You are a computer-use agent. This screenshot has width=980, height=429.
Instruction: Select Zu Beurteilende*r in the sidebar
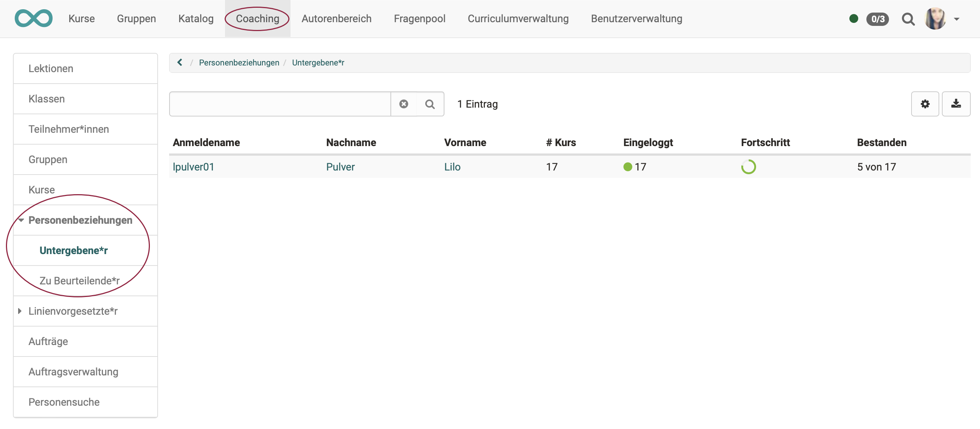pyautogui.click(x=79, y=281)
